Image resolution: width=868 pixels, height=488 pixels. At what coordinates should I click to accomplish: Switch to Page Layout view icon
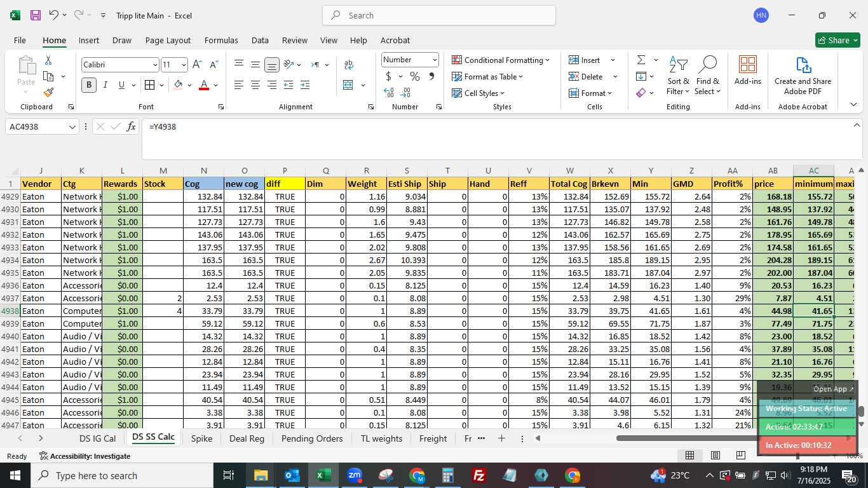(715, 455)
